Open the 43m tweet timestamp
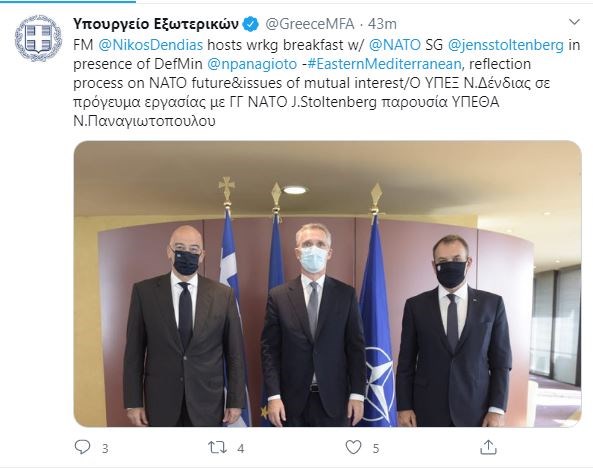Screen dimensions: 593x469 click(x=382, y=24)
